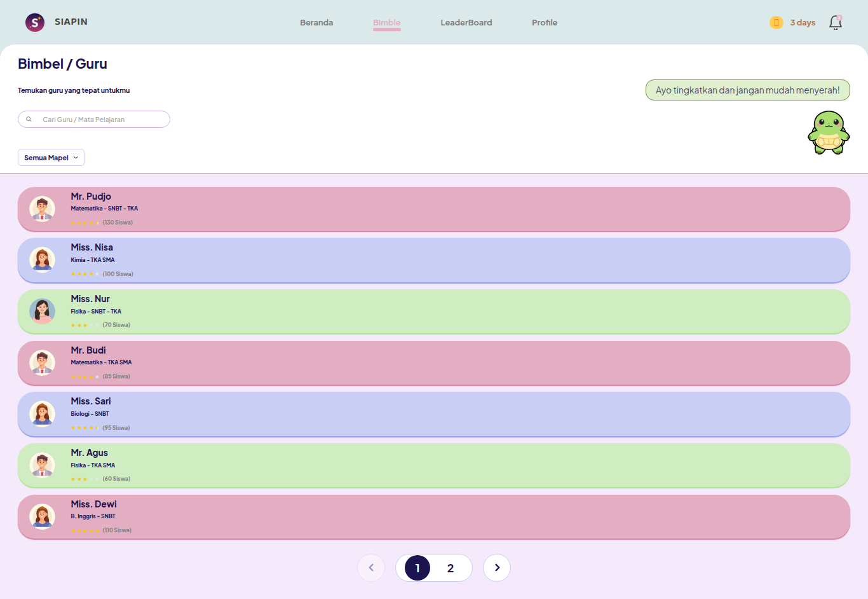Open the Bimble tab
Image resolution: width=868 pixels, height=599 pixels.
[387, 22]
